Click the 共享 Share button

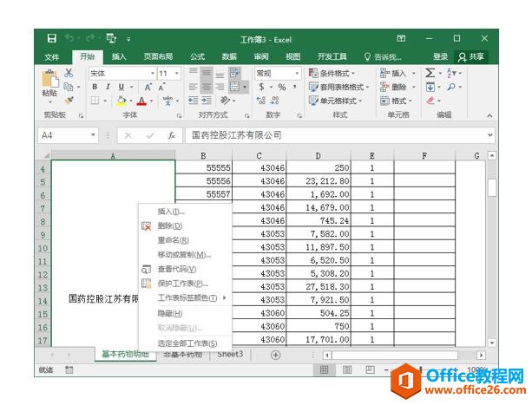[x=470, y=56]
